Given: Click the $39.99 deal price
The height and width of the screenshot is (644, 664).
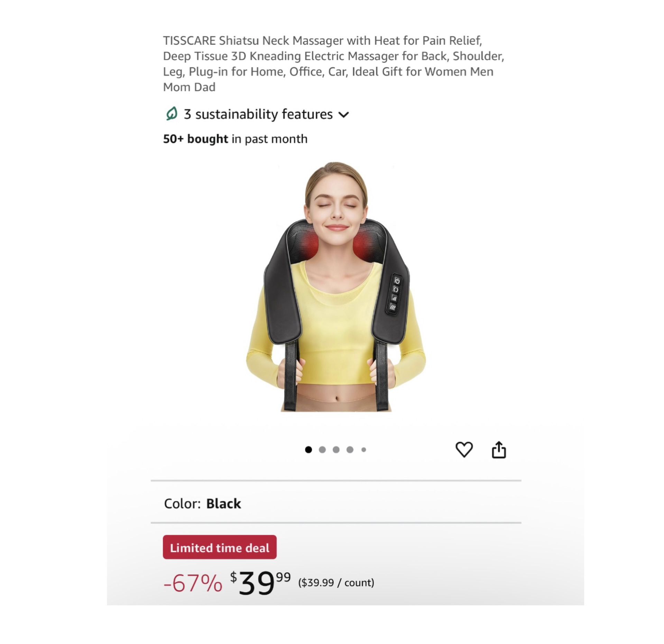Looking at the screenshot, I should point(260,583).
